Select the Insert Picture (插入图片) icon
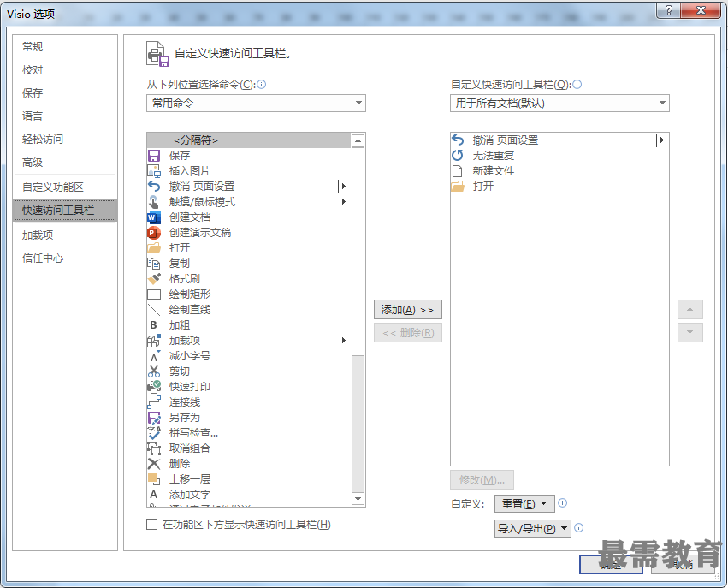 point(154,171)
